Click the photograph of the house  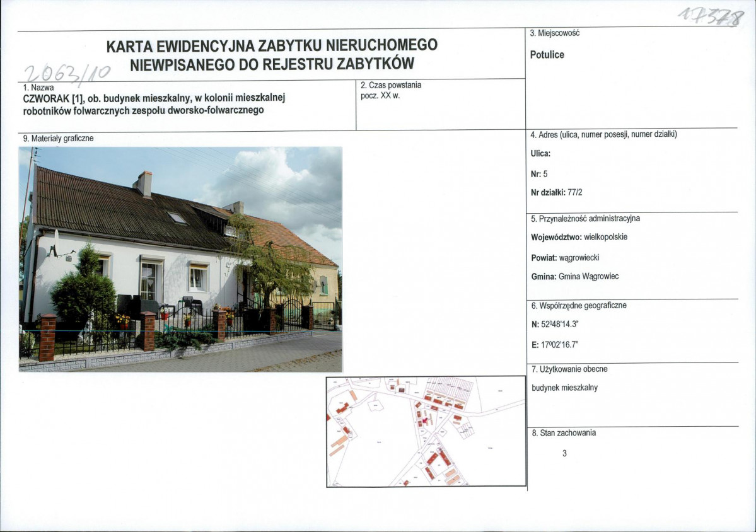(180, 259)
